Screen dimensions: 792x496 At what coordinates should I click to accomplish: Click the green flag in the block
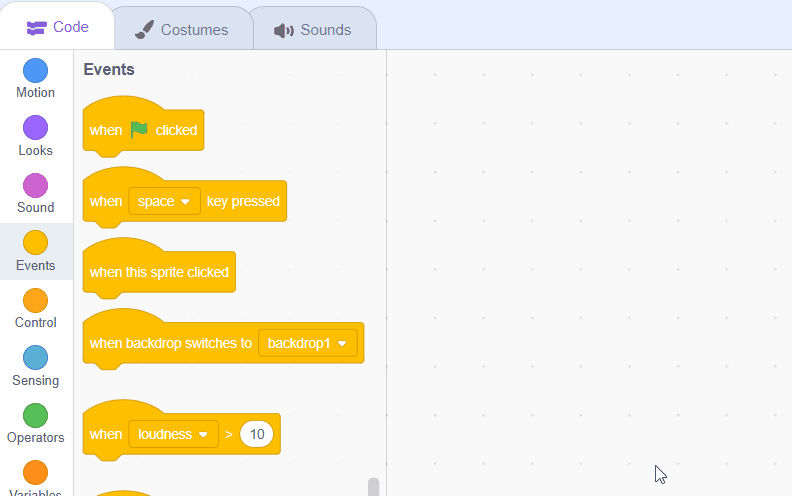pos(139,130)
